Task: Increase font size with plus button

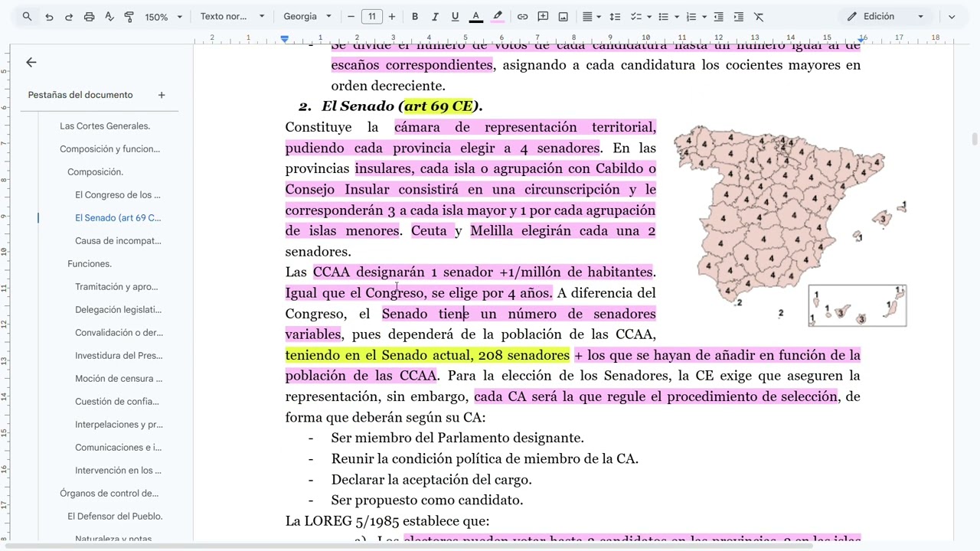Action: pos(392,16)
